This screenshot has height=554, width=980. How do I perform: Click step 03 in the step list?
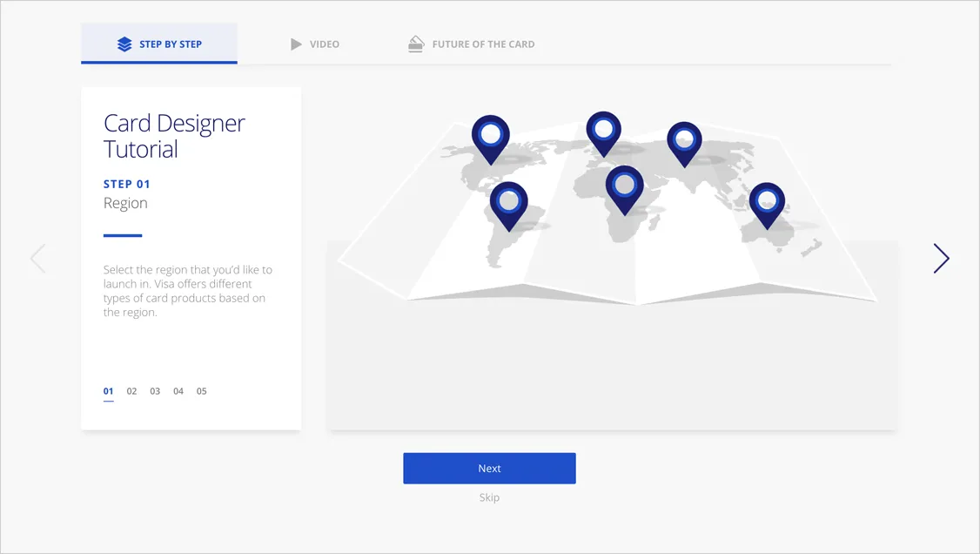pyautogui.click(x=155, y=391)
